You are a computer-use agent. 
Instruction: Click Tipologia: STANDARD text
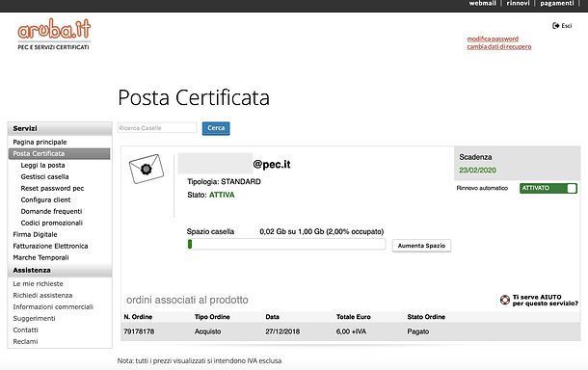click(224, 182)
